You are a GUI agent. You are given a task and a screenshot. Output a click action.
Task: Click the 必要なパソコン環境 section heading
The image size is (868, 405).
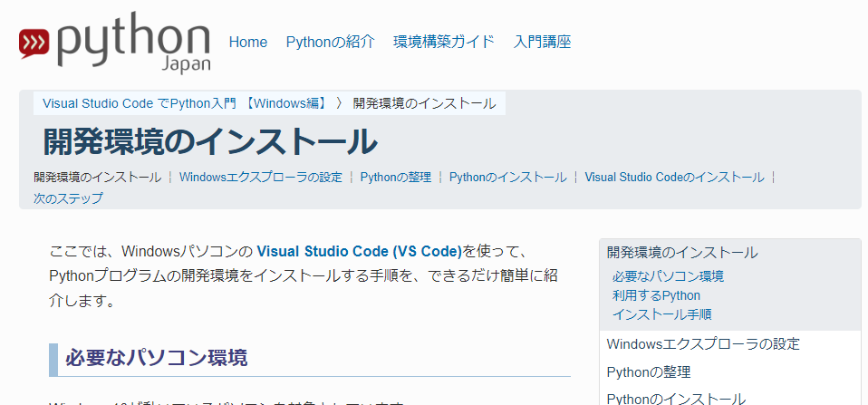(157, 358)
